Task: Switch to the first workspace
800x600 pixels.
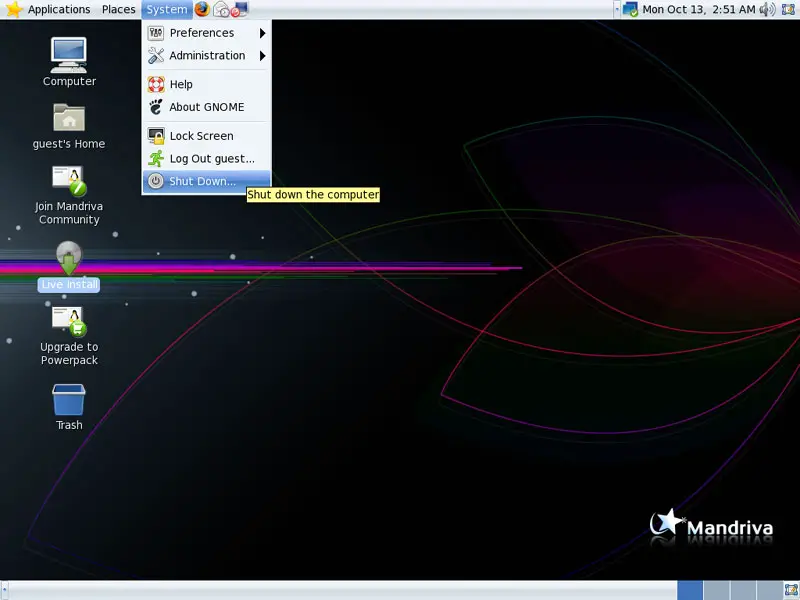Action: (690, 590)
